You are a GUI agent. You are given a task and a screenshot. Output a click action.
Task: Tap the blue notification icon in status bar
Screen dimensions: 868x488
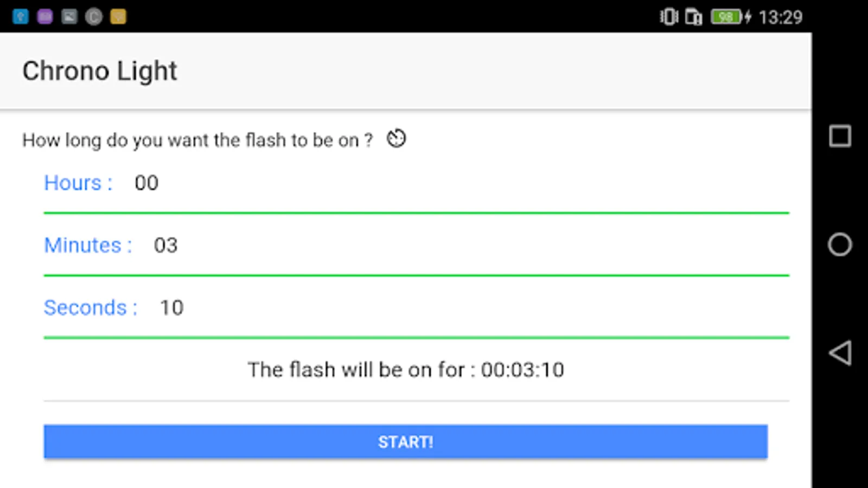pos(21,17)
